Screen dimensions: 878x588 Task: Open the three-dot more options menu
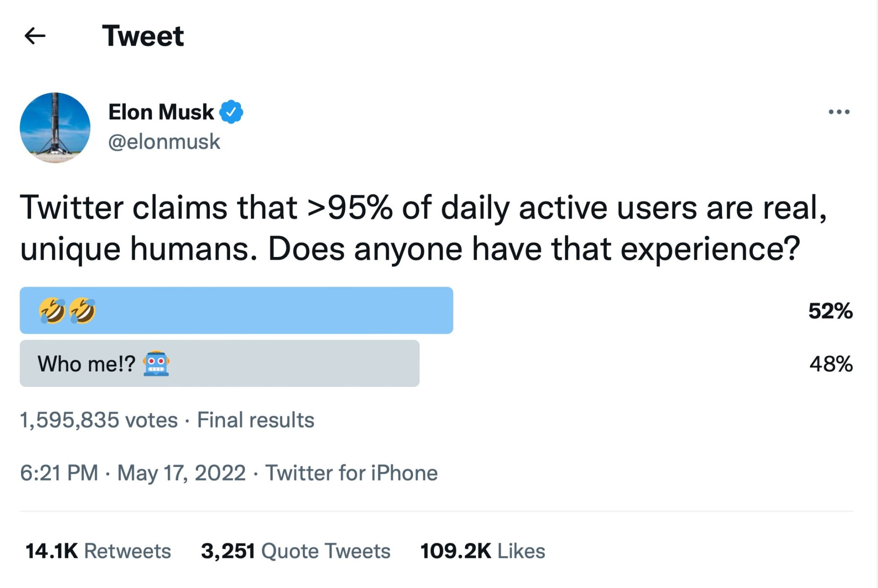click(839, 112)
